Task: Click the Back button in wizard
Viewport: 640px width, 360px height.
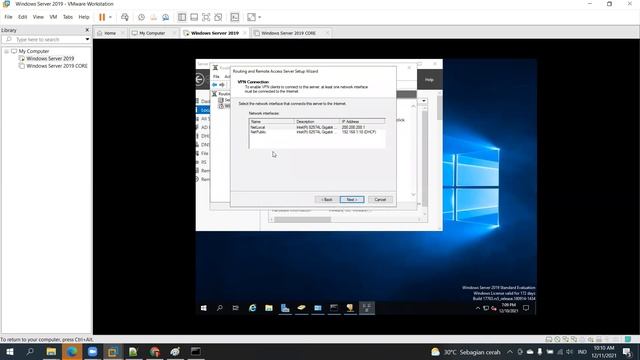Action: [x=327, y=200]
